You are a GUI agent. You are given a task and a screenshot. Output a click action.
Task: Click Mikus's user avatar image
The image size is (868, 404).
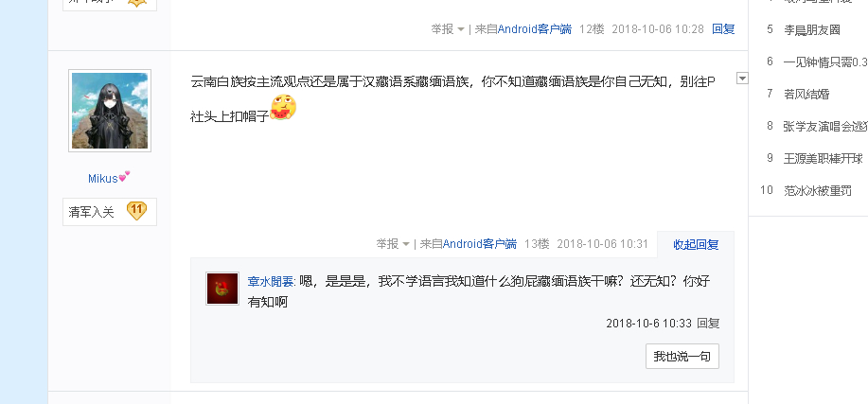(x=110, y=111)
